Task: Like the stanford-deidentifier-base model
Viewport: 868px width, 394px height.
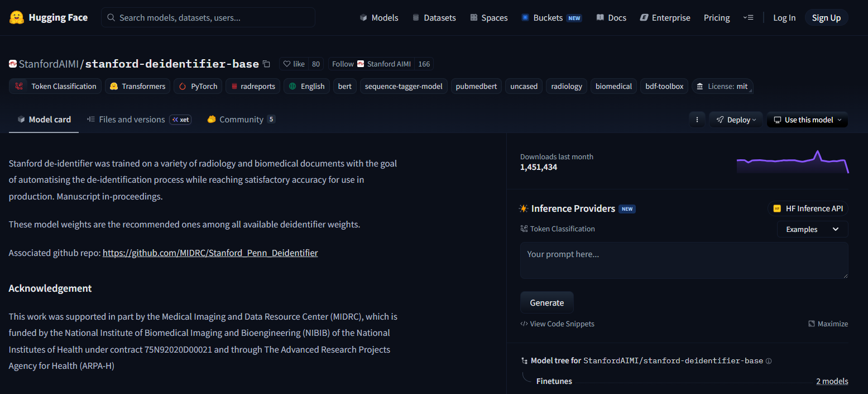Action: pyautogui.click(x=294, y=64)
